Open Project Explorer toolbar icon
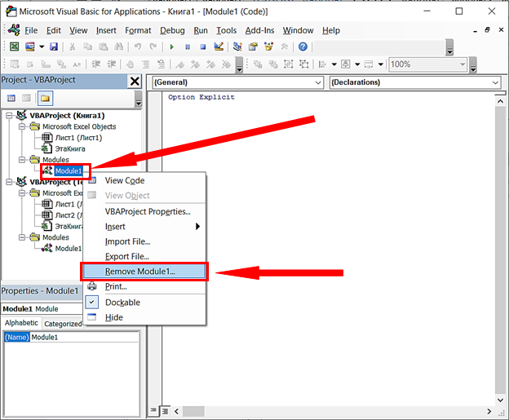 237,46
